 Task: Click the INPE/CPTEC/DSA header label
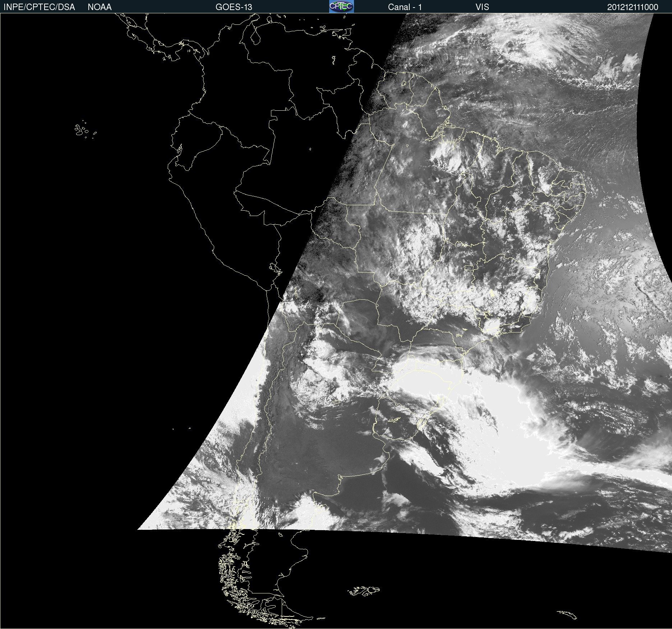(39, 7)
